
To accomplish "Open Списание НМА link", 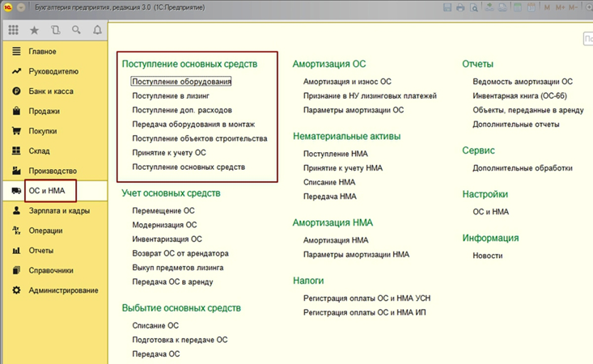I will (x=329, y=182).
